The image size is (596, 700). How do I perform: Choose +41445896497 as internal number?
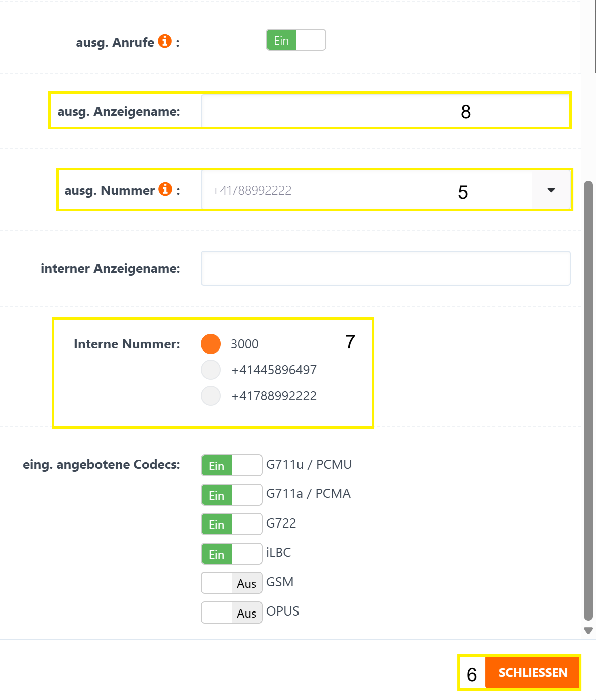point(211,370)
